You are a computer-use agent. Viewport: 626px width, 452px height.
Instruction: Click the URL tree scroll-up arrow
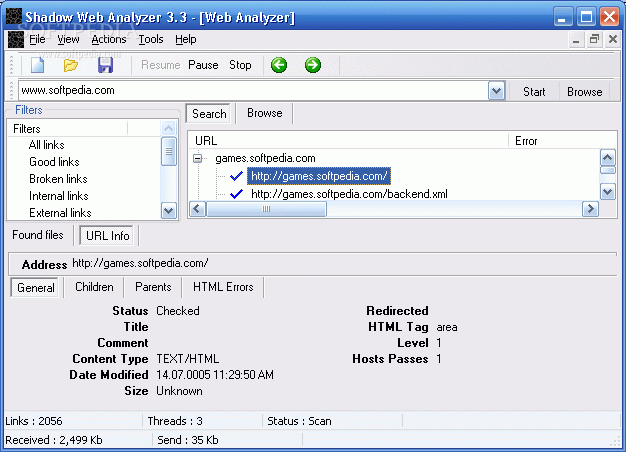pos(607,157)
